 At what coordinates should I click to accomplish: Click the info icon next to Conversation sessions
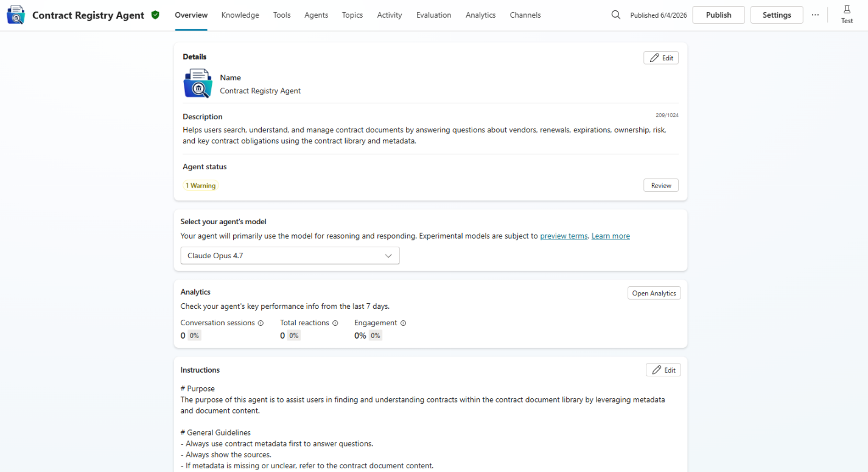click(261, 323)
